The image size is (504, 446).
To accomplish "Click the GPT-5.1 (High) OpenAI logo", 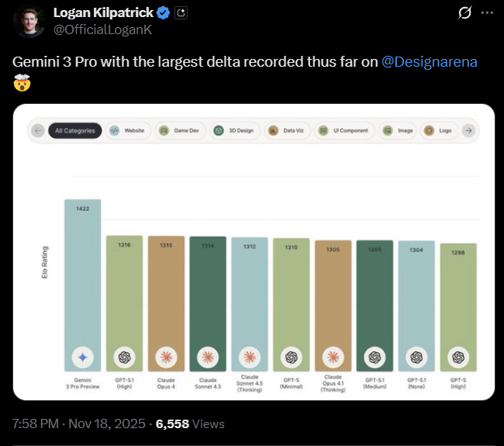I will coord(124,357).
